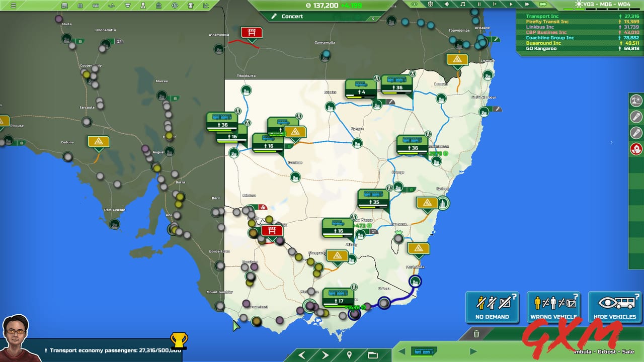
Task: Toggle the eye visibility icon in toolbar
Action: coord(414,4)
